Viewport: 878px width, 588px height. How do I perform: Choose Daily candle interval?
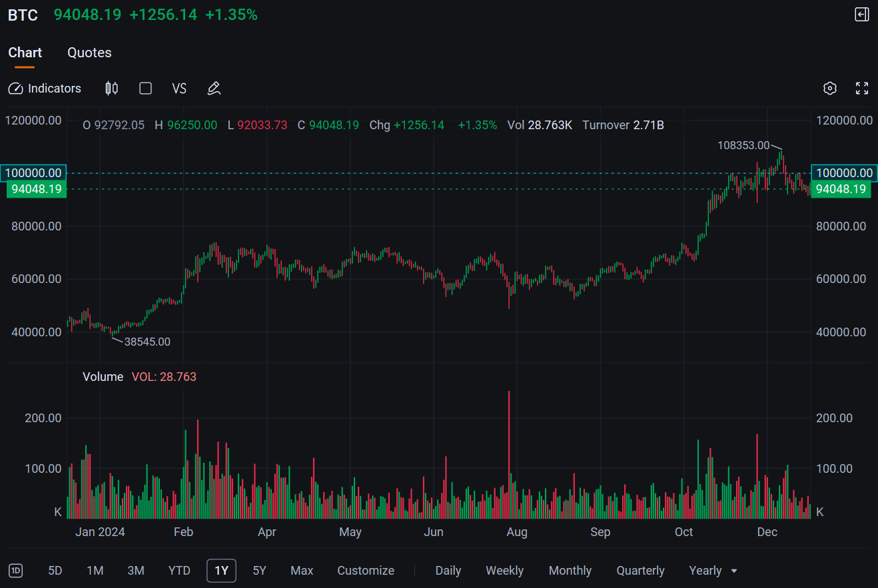pyautogui.click(x=448, y=571)
